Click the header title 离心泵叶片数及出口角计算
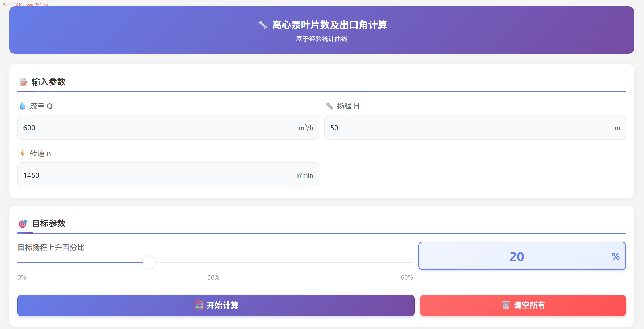The height and width of the screenshot is (329, 644). coord(330,25)
